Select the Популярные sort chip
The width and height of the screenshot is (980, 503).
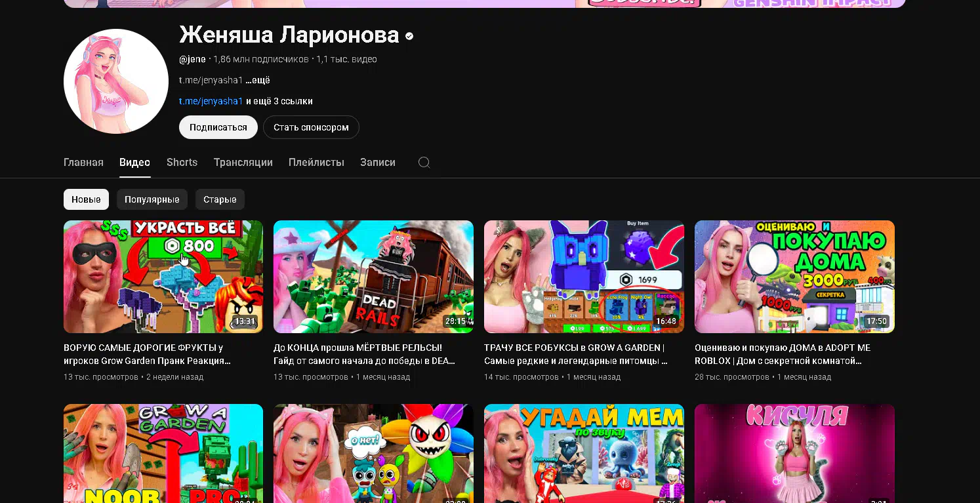click(x=152, y=199)
